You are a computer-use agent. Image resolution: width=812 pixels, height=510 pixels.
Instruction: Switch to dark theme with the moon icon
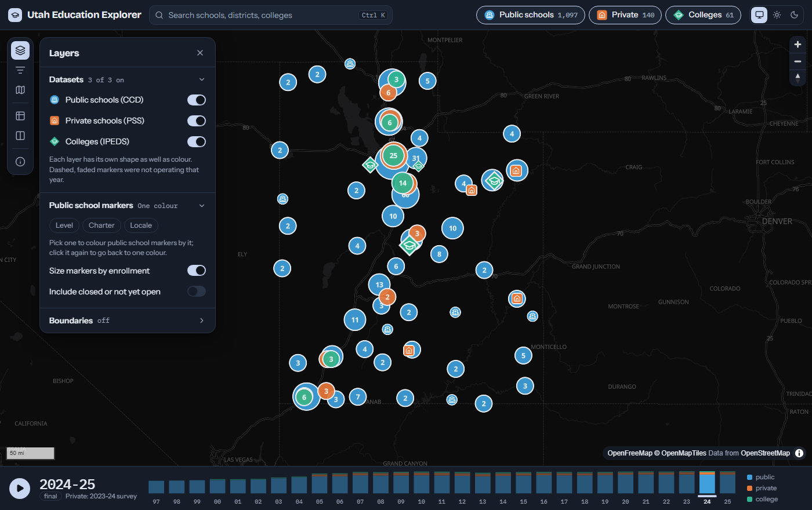click(x=795, y=15)
